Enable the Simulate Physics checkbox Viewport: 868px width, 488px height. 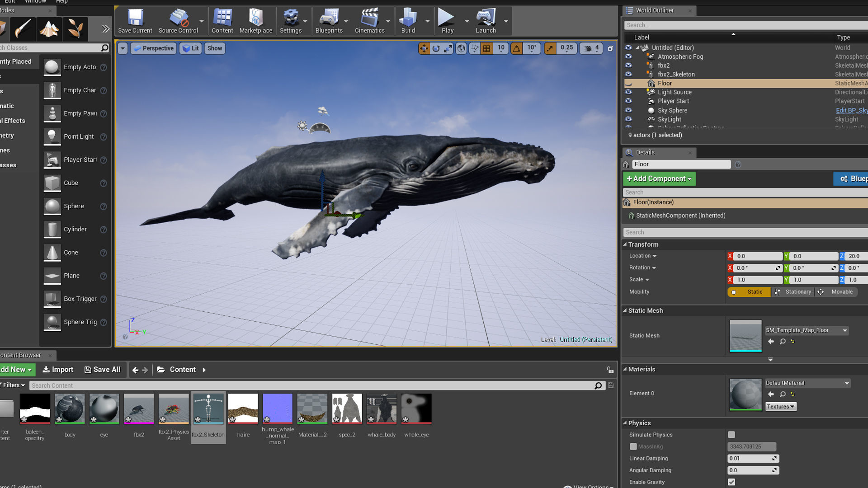click(731, 435)
